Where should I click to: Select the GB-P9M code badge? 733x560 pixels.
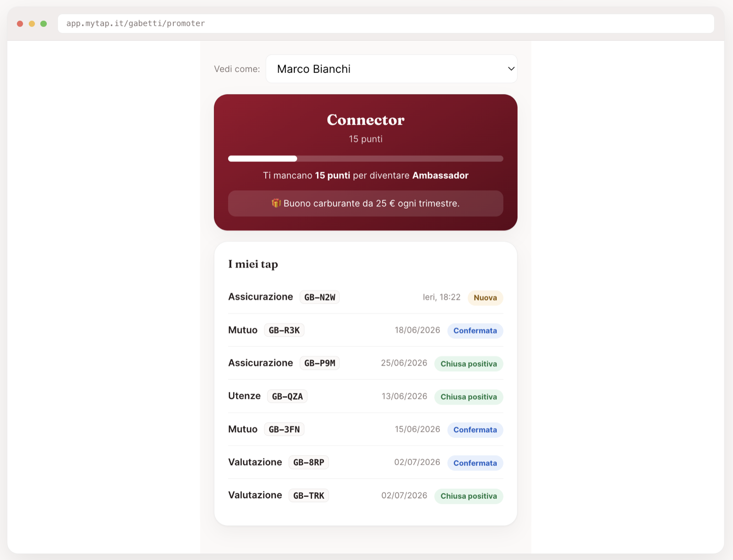coord(320,363)
